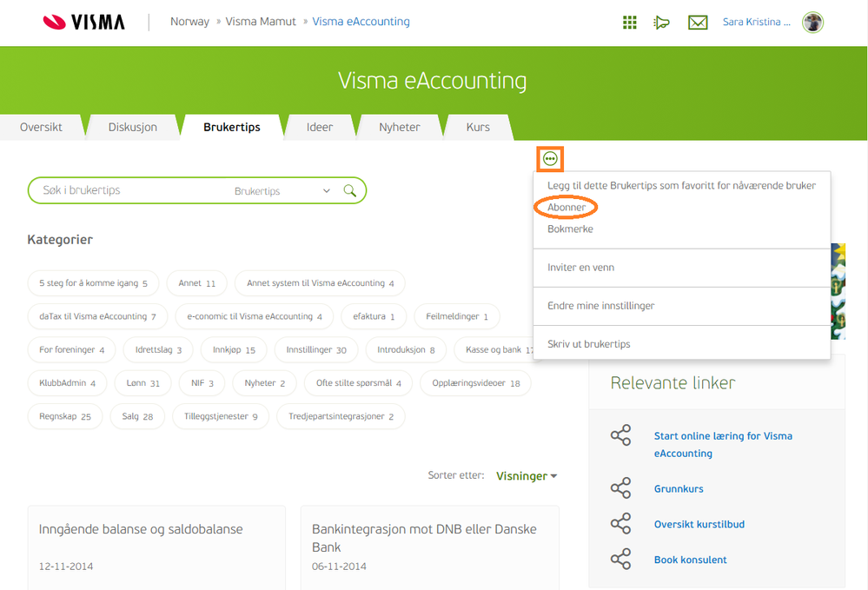Click Visma Mamut breadcrumb link
Screen dimensions: 868x590
click(x=260, y=22)
